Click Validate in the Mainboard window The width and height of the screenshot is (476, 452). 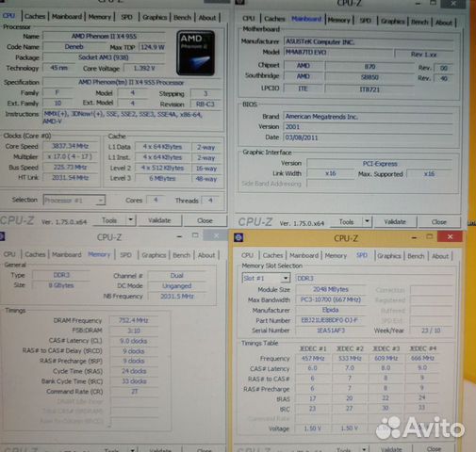coord(395,222)
